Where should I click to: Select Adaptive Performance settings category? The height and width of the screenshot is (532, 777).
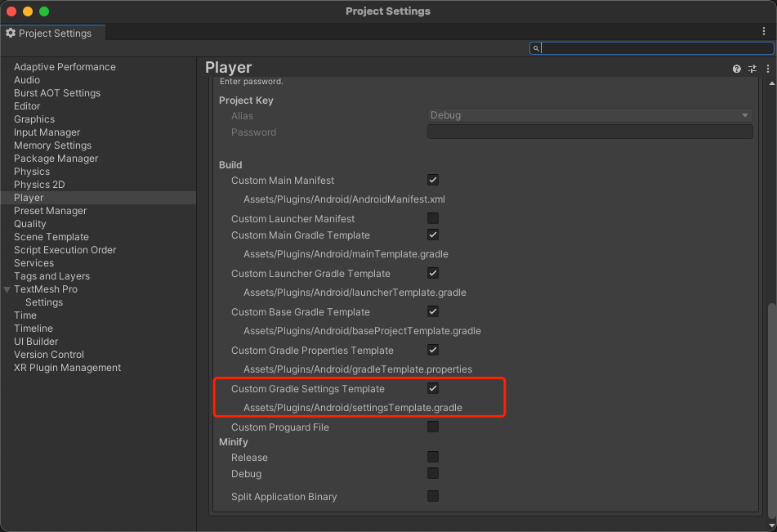click(x=65, y=67)
